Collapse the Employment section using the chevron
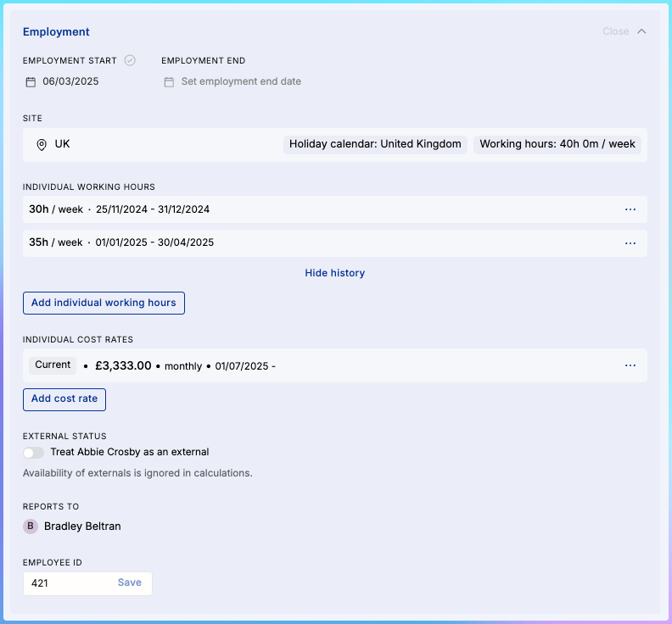672x624 pixels. click(641, 31)
